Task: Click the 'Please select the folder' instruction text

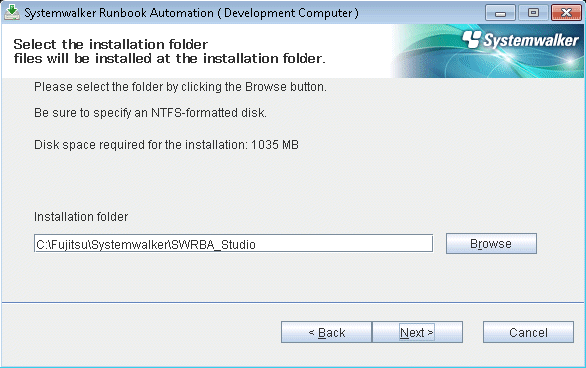Action: click(x=180, y=87)
